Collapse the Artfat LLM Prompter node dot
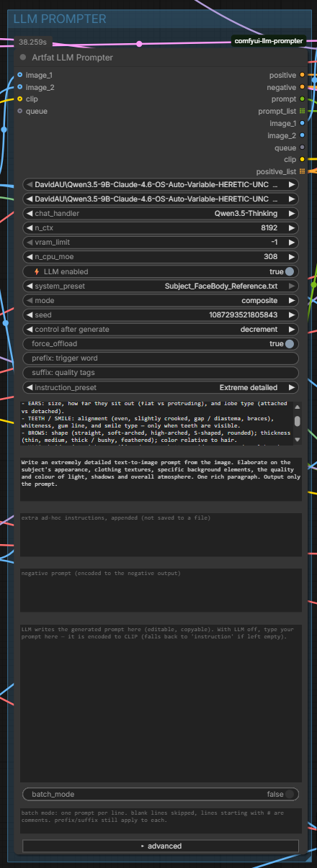 pos(23,58)
